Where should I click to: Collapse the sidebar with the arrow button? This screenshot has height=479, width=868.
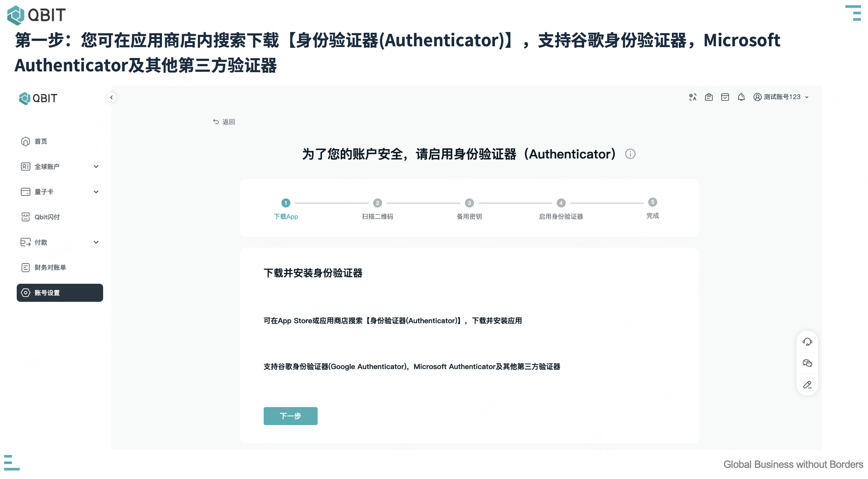click(x=111, y=97)
